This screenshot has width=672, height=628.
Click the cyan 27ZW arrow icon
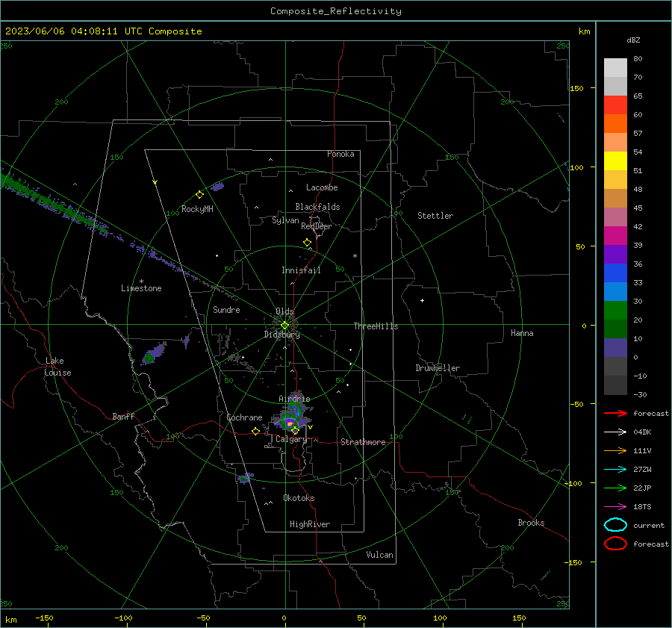coord(615,470)
